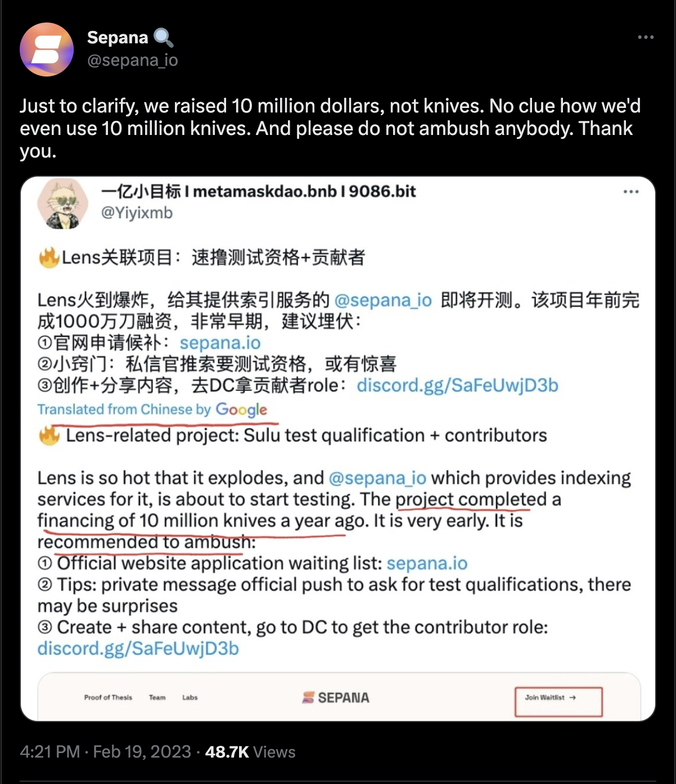Select the Team menu item in the preview

pos(157,697)
